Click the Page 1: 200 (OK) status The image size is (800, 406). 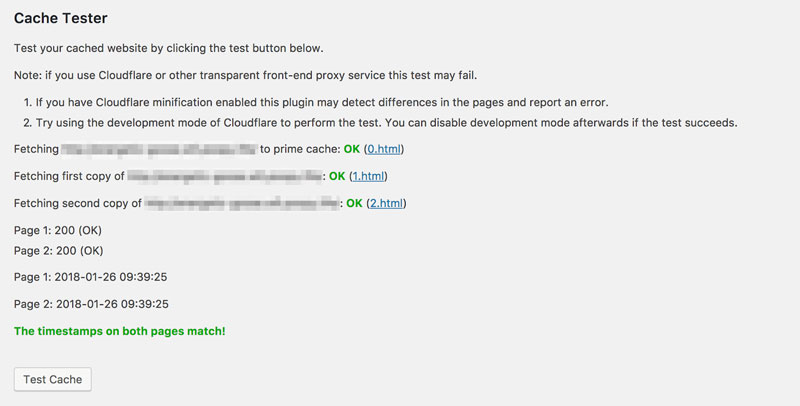tap(59, 230)
